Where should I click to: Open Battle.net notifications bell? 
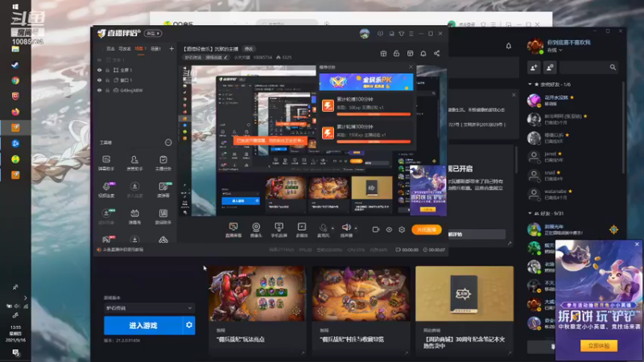[x=509, y=46]
